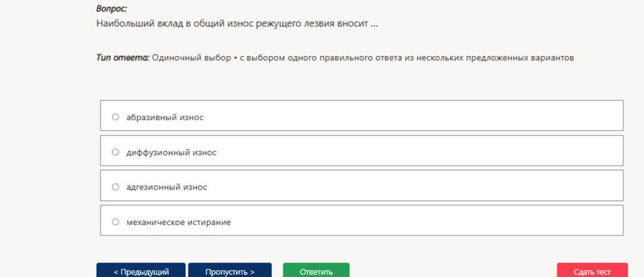Select the radio circle for диффузионный износ
This screenshot has height=277, width=644.
pyautogui.click(x=116, y=152)
